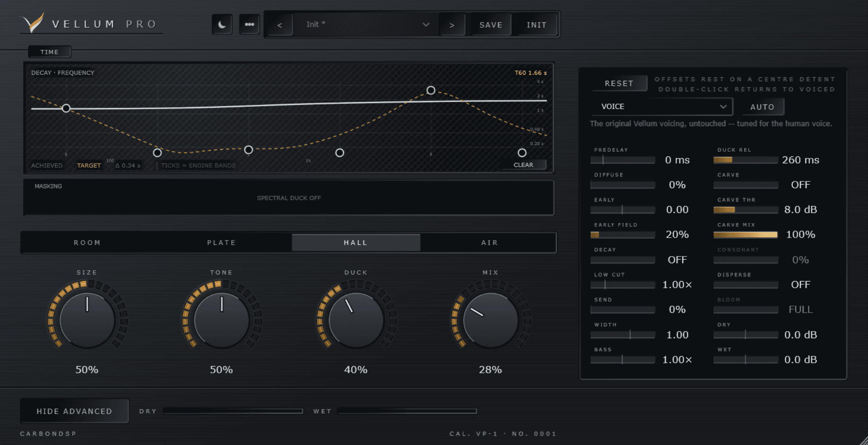This screenshot has height=445, width=868.
Task: Click the DUCK REL slider
Action: click(746, 160)
